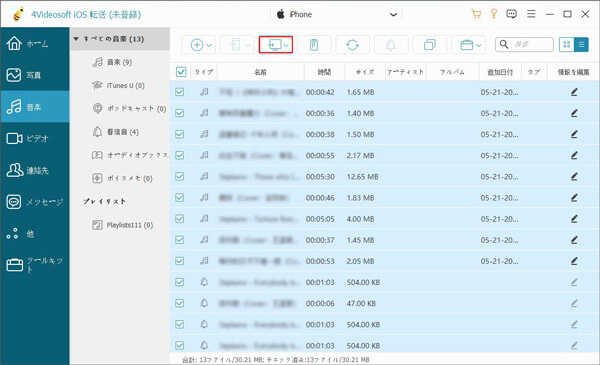The width and height of the screenshot is (600, 365).
Task: Open the Add files dropdown arrow
Action: 209,45
